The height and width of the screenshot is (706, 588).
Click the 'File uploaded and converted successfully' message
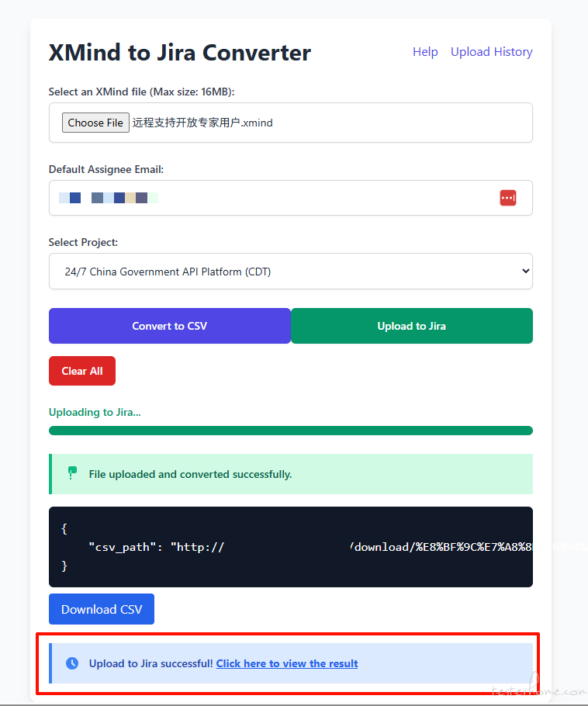190,474
